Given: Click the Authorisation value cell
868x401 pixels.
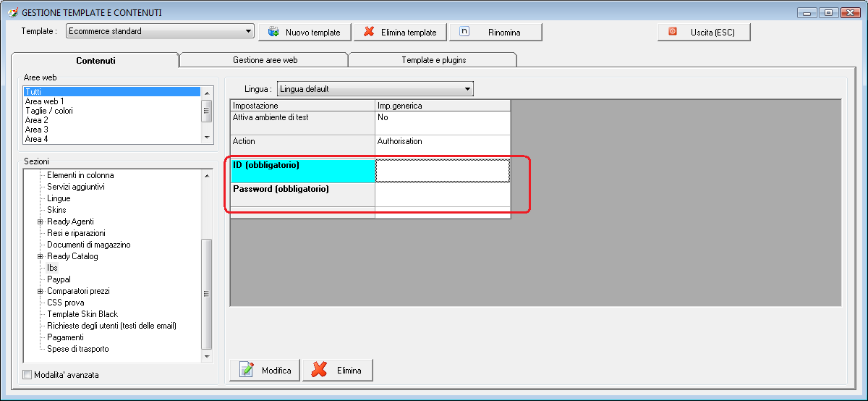Looking at the screenshot, I should (x=443, y=147).
